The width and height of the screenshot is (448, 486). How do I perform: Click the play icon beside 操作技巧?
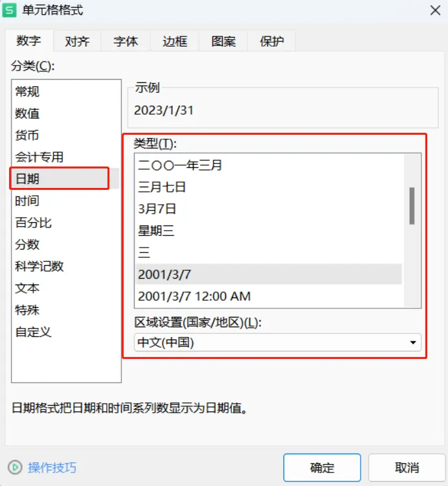(x=15, y=467)
